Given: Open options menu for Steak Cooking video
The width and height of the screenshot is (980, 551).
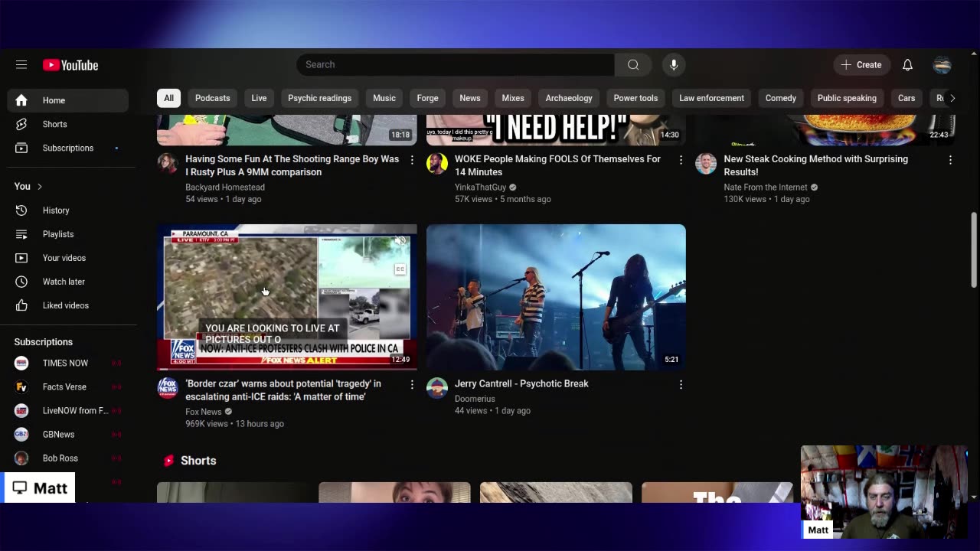Looking at the screenshot, I should (x=950, y=160).
